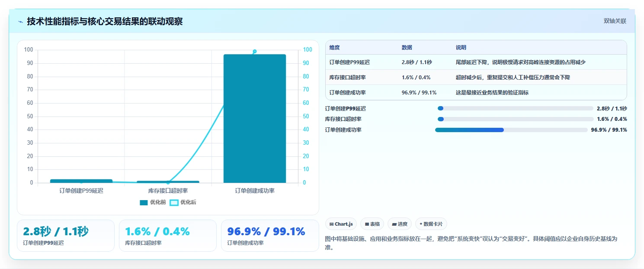Click table row label 订单创建P99延迟
Image resolution: width=644 pixels, height=269 pixels.
pos(349,62)
